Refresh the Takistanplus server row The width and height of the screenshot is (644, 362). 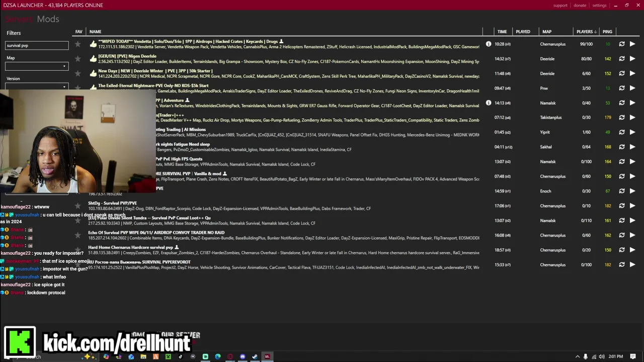click(x=622, y=118)
